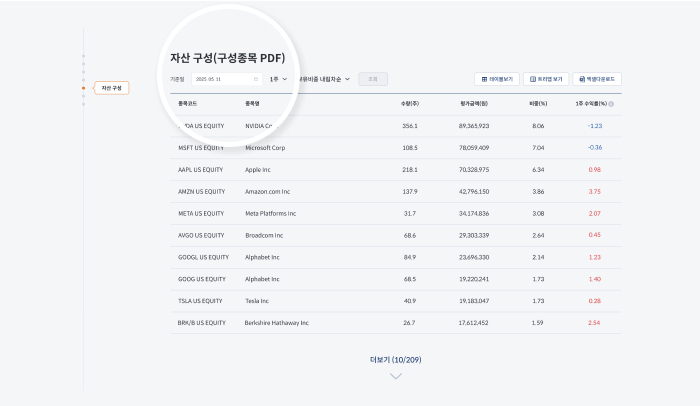The height and width of the screenshot is (406, 700).
Task: Click NVIDIA weekly return -1.23
Action: coord(595,126)
